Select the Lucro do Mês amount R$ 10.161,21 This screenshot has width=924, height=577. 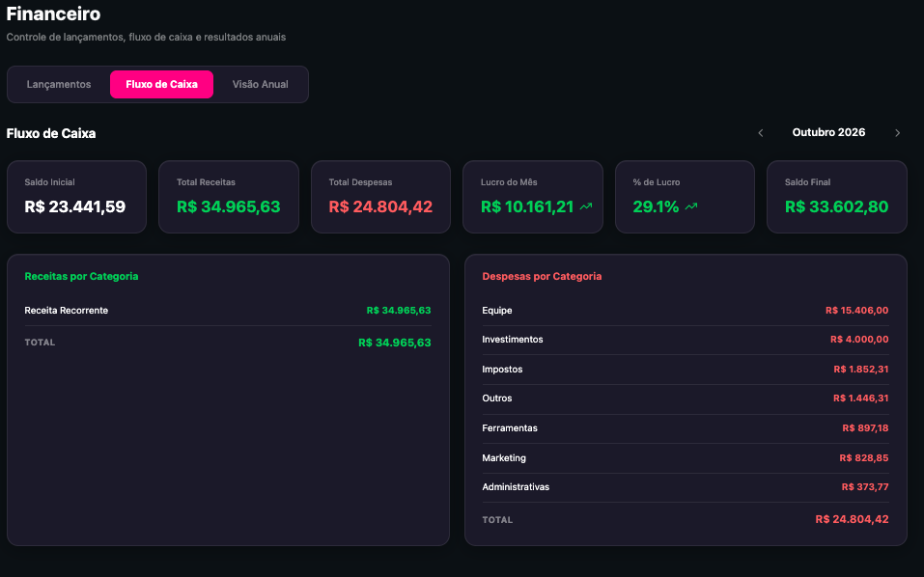tap(527, 206)
